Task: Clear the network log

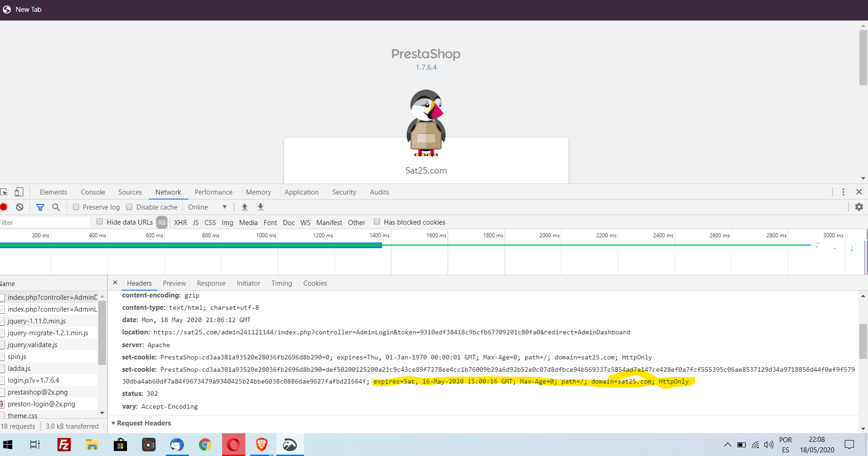Action: click(x=20, y=207)
